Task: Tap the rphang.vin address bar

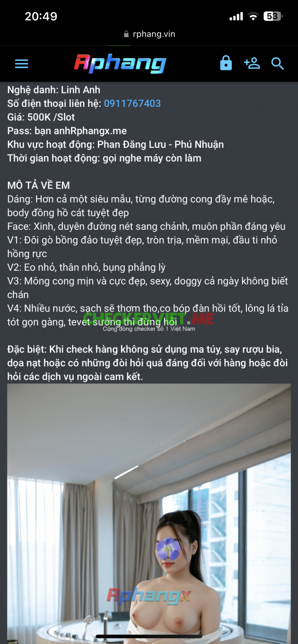Action: click(x=149, y=34)
